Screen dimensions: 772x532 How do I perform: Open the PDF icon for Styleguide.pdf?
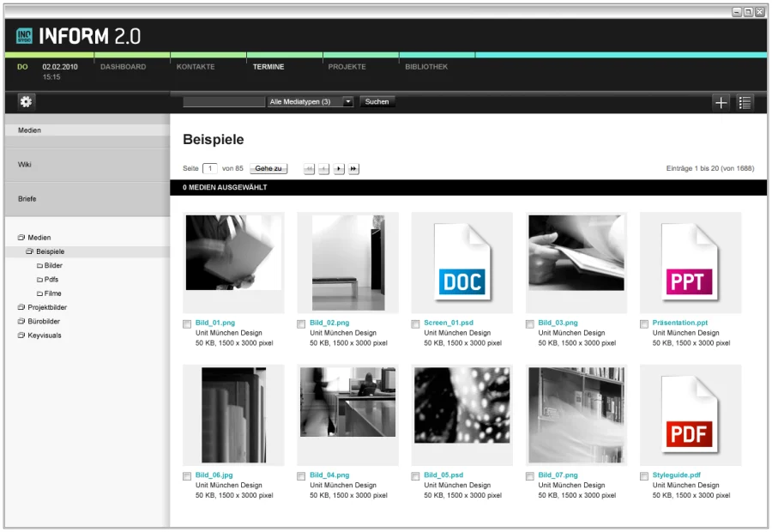(690, 415)
